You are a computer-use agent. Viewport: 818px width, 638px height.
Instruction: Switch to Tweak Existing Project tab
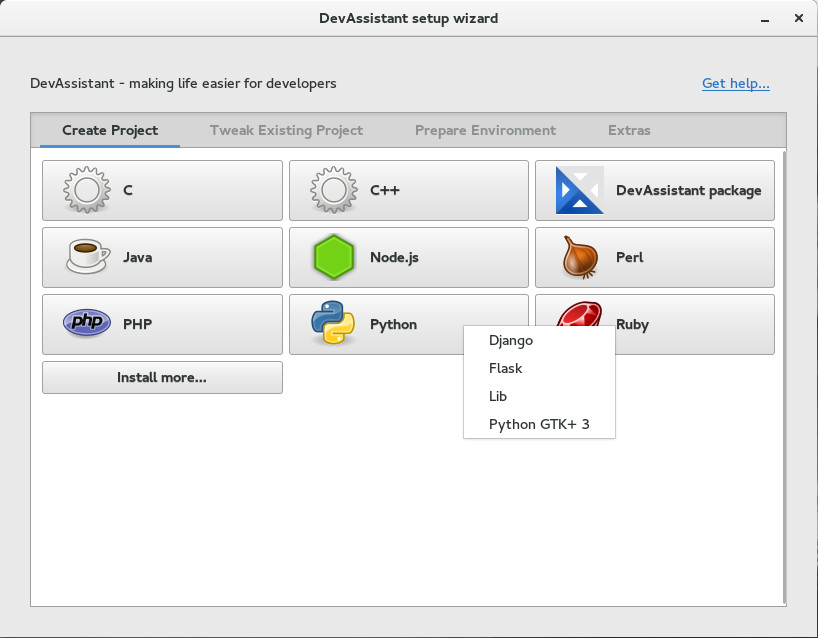tap(286, 130)
